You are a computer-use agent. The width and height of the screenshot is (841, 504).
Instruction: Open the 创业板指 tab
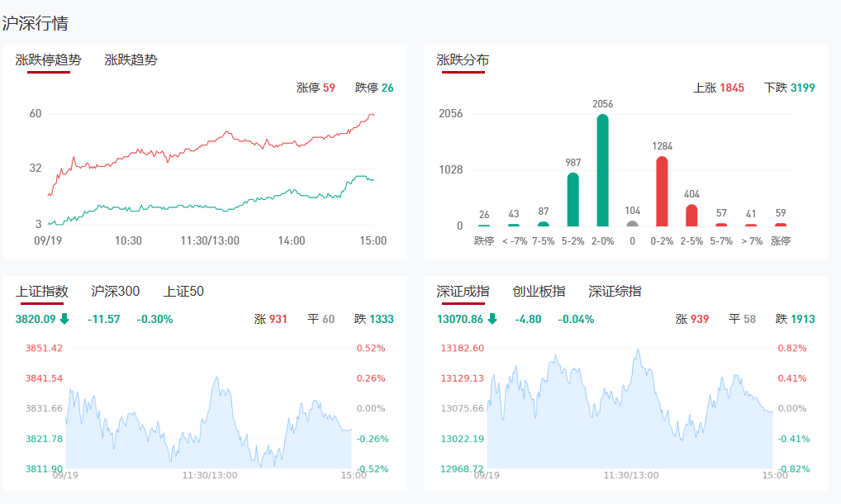click(539, 291)
